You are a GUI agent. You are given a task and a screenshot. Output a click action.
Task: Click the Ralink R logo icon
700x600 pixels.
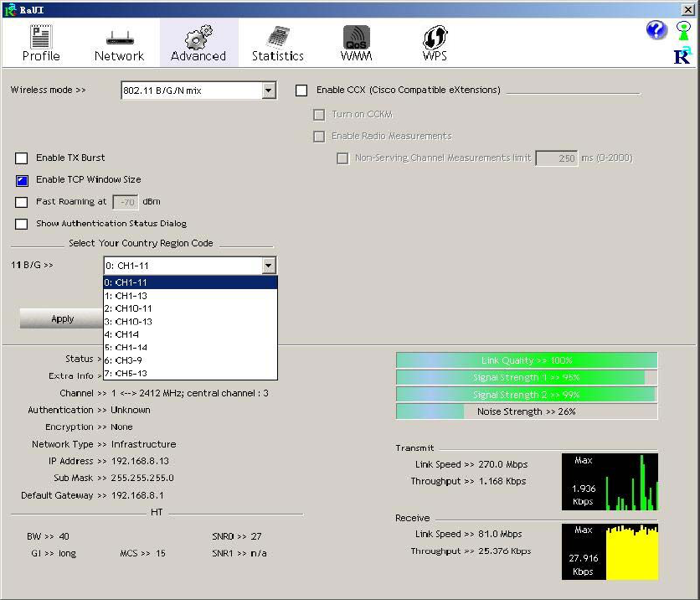(683, 55)
